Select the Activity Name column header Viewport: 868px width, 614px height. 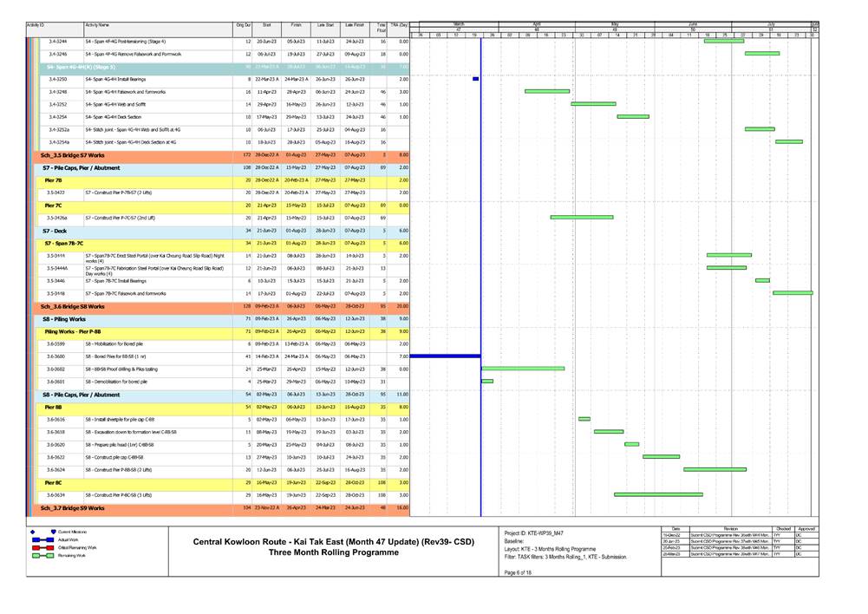point(97,27)
